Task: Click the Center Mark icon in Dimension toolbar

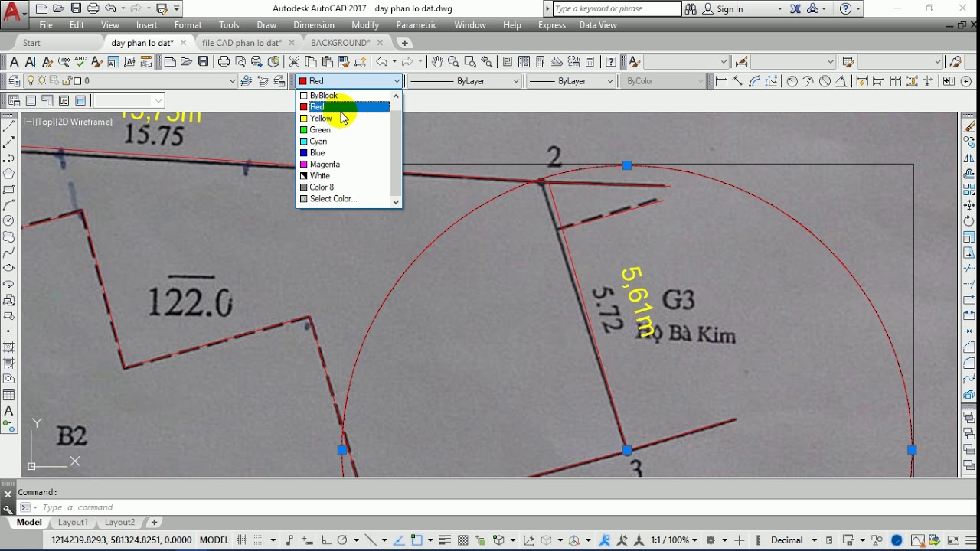Action: point(965,81)
